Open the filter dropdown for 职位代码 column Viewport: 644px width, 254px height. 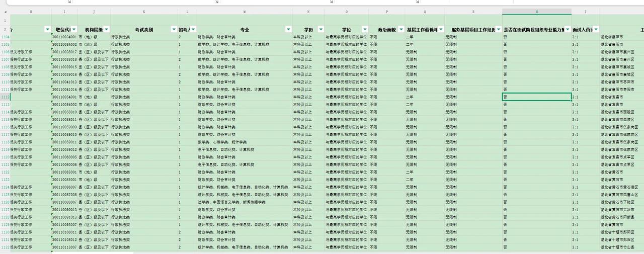coord(74,30)
